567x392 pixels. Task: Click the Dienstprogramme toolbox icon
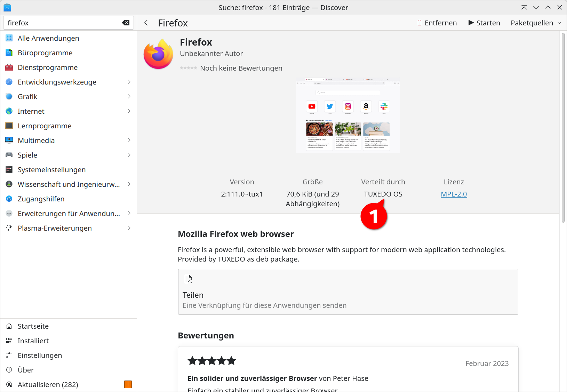(9, 67)
